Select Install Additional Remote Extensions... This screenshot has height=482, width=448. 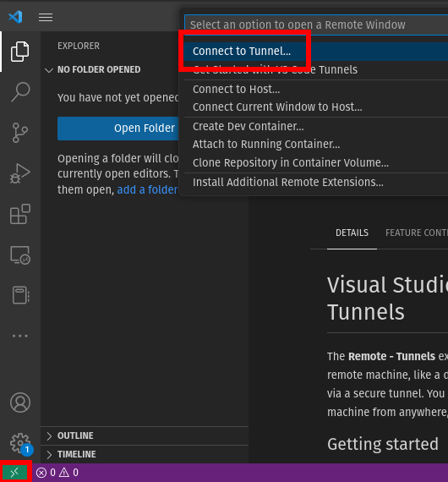coord(316,183)
